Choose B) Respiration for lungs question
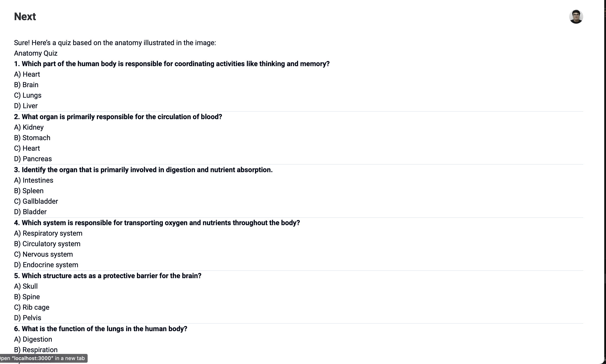The width and height of the screenshot is (606, 364). [x=36, y=350]
